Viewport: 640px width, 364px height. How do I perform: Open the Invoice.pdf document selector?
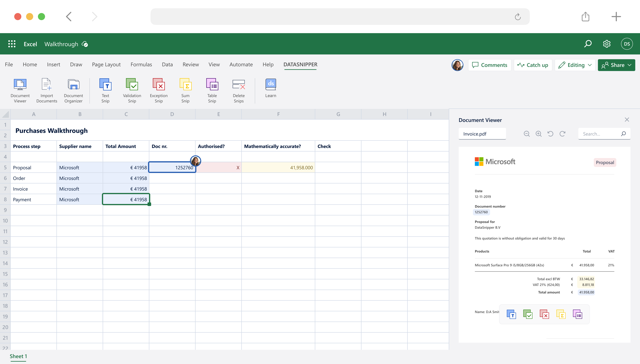tap(482, 134)
